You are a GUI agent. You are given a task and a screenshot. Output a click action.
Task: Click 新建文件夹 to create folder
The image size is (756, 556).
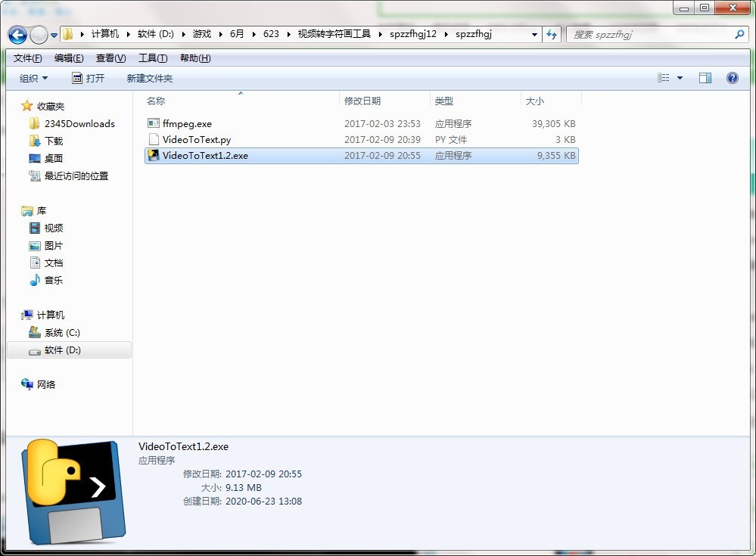[x=150, y=78]
